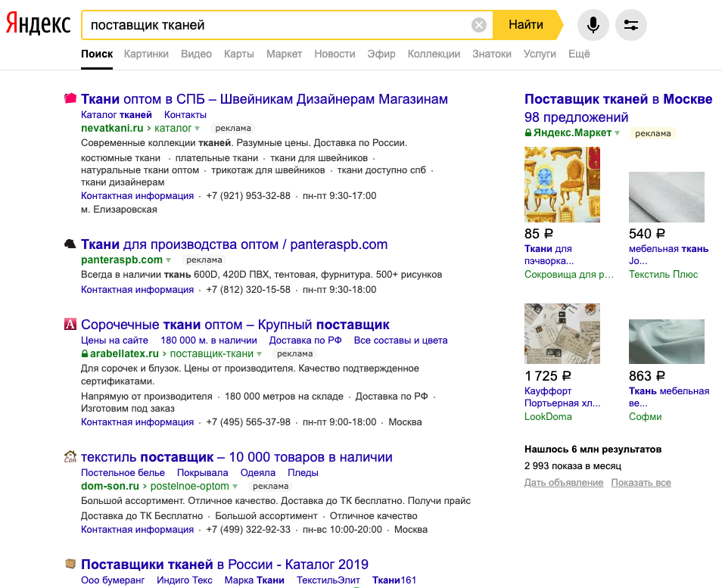
Task: Open Пледы sitelink
Action: 303,472
